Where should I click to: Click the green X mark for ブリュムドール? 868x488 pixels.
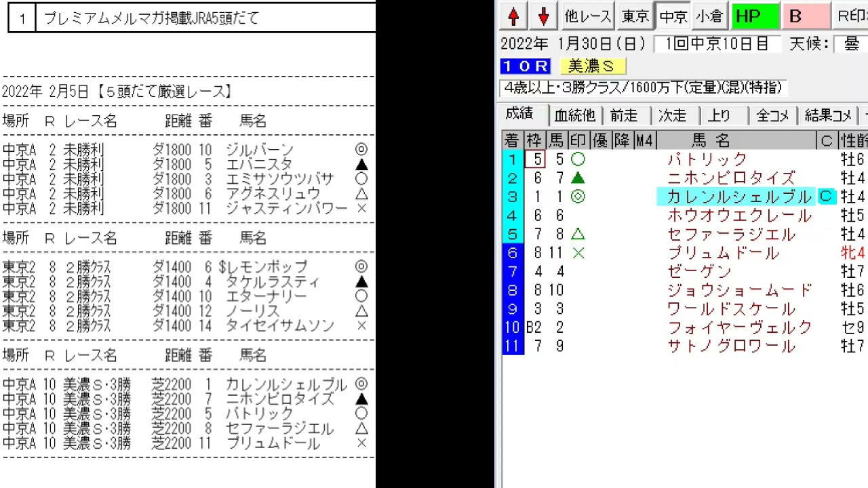pyautogui.click(x=578, y=253)
